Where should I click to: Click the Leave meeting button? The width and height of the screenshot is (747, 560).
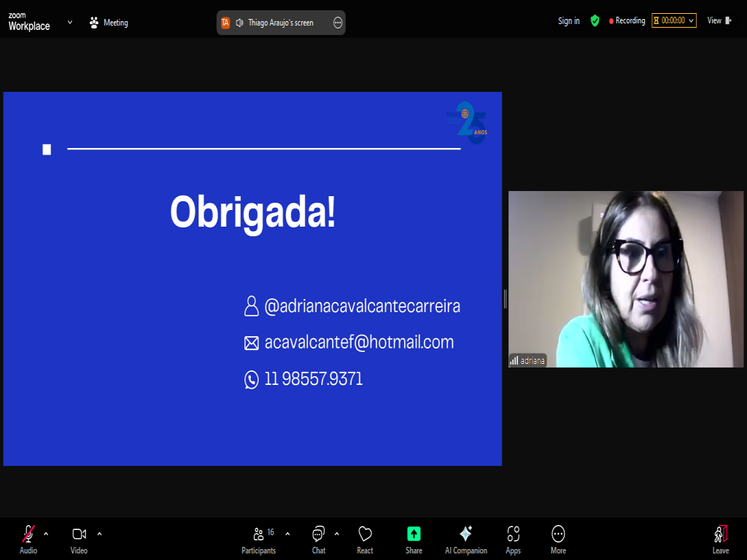point(720,538)
